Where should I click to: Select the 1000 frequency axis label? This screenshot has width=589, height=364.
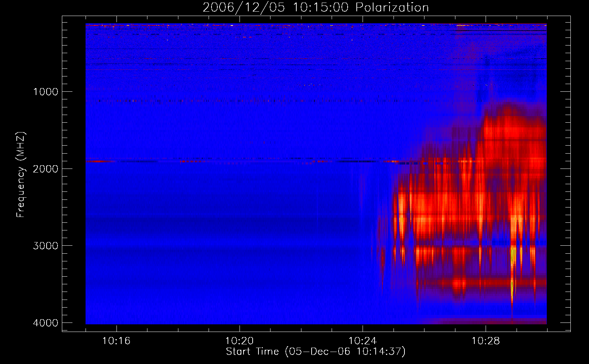click(46, 92)
